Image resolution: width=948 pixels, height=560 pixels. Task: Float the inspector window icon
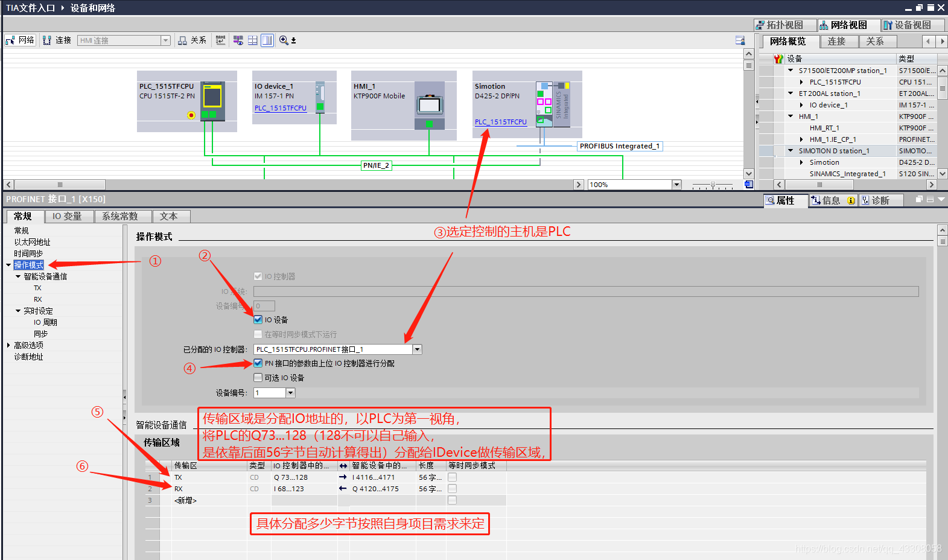(919, 199)
